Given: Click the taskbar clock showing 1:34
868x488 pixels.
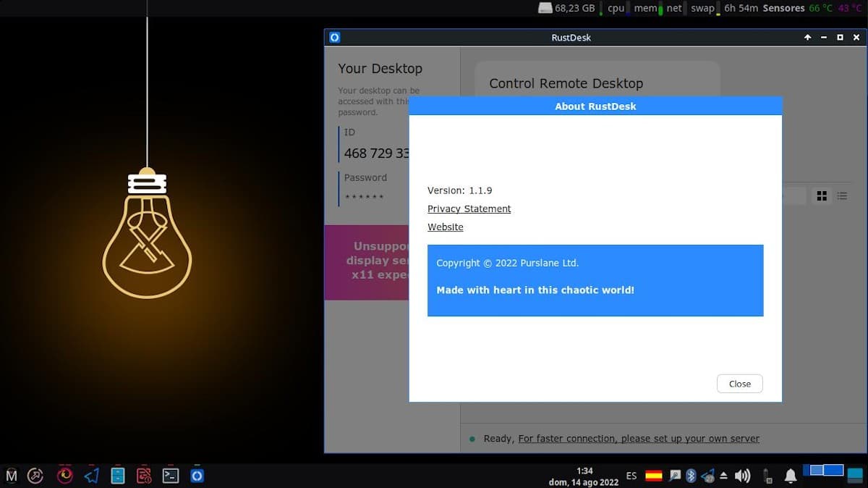Looking at the screenshot, I should 584,476.
